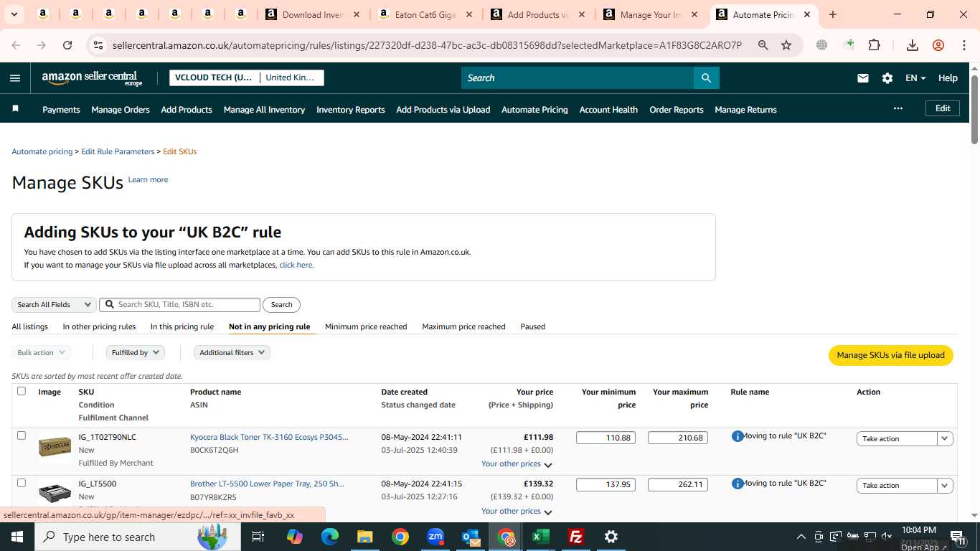Viewport: 980px width, 551px height.
Task: Open Kyocera Black Toner TK-3160 product link
Action: (x=269, y=437)
